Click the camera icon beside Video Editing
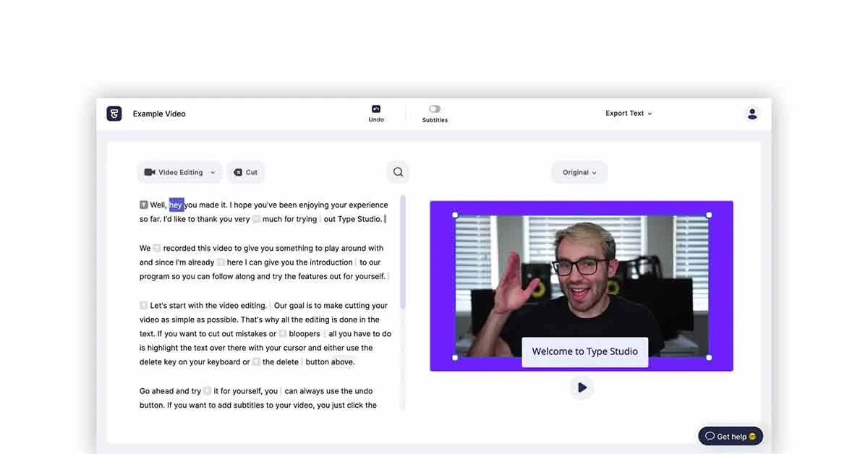Image resolution: width=868 pixels, height=454 pixels. click(149, 172)
